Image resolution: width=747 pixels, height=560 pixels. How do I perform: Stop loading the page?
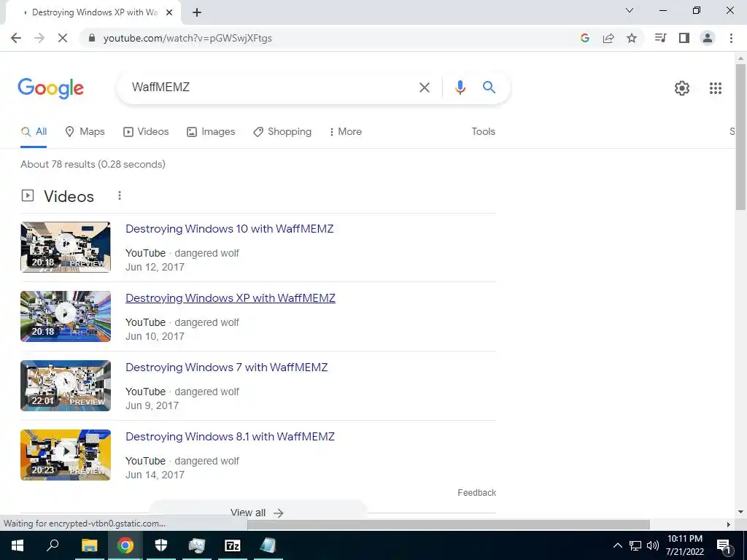click(63, 38)
